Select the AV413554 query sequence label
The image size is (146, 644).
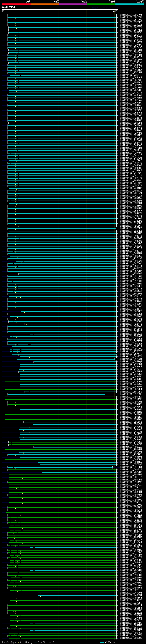[8, 7]
